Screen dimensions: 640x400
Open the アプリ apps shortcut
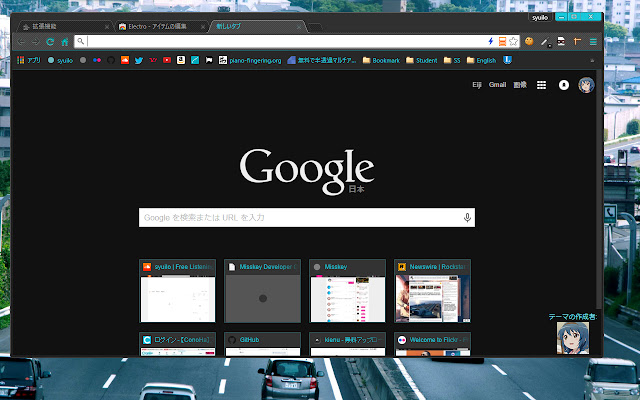[x=29, y=60]
